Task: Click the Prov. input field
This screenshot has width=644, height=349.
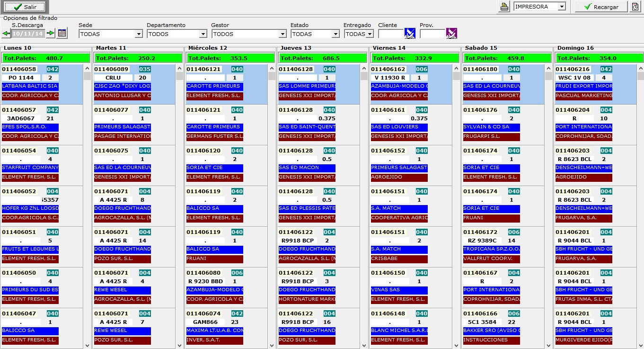Action: [x=432, y=34]
